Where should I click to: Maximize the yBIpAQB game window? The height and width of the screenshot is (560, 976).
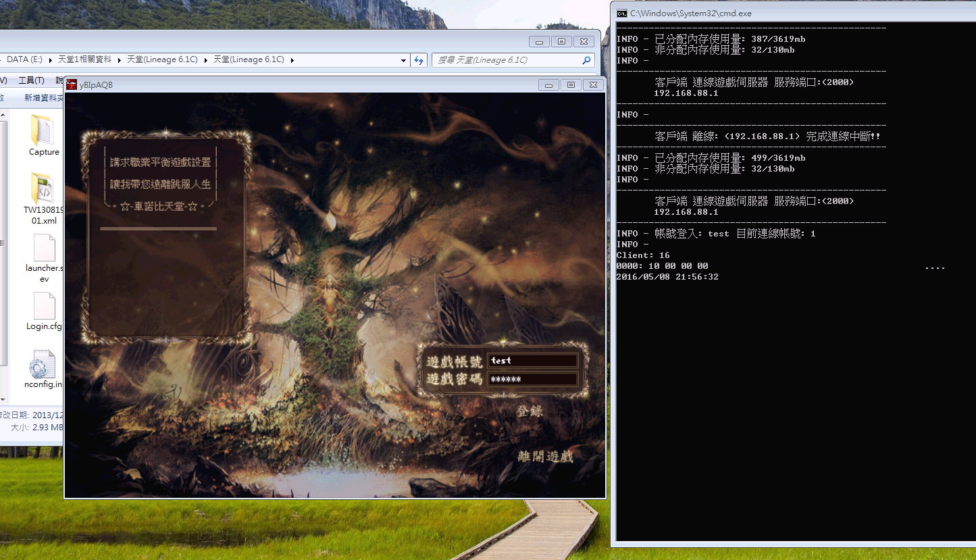click(571, 85)
